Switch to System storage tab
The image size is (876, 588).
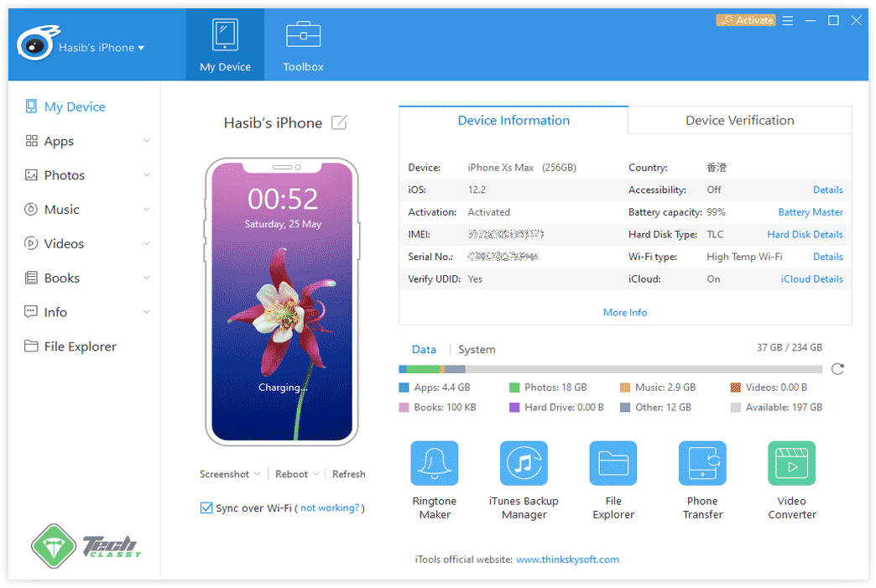477,350
